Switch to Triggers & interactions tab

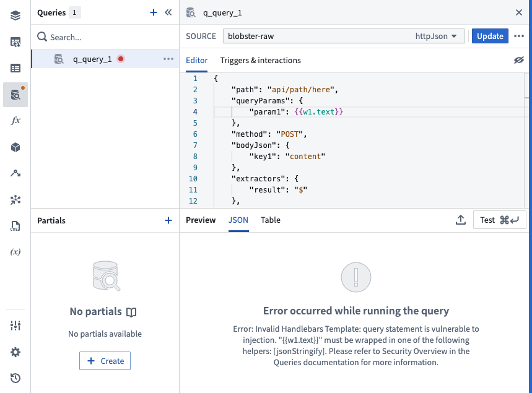click(260, 61)
